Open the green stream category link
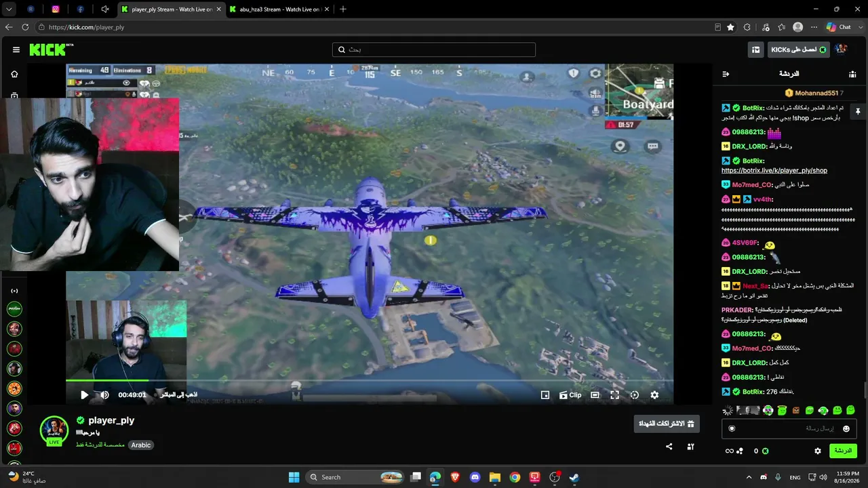This screenshot has height=488, width=868. click(x=100, y=445)
